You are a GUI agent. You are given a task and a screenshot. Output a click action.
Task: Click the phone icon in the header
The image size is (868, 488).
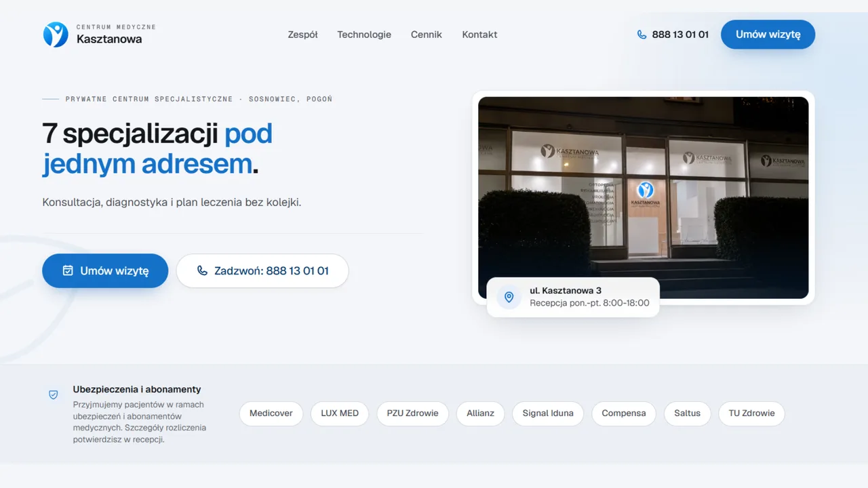click(642, 35)
